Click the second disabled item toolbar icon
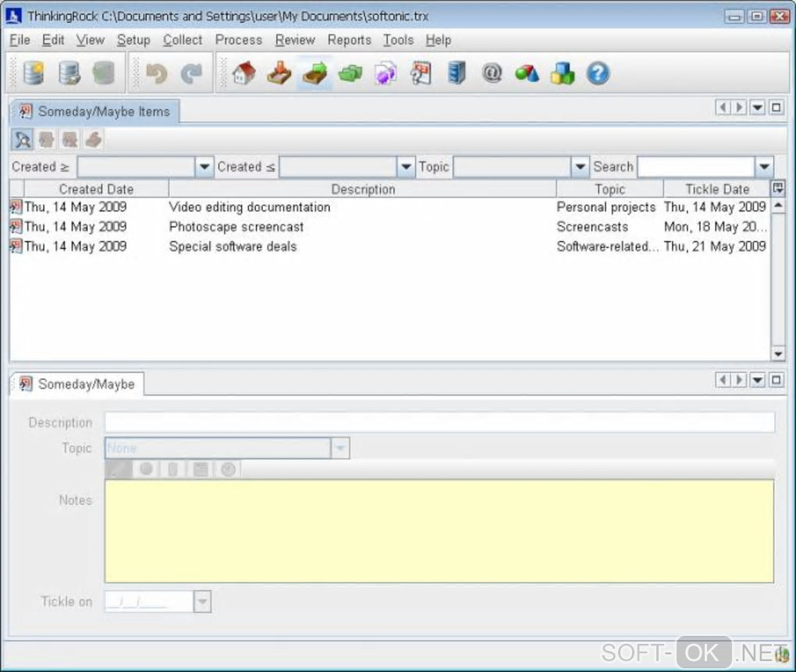This screenshot has height=672, width=796. (x=46, y=140)
